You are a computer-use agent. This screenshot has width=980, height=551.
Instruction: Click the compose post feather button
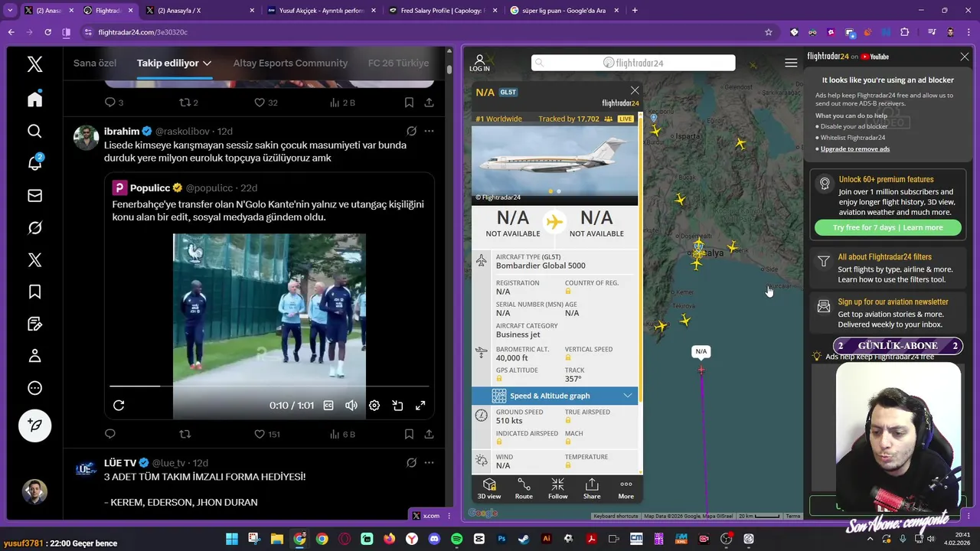click(34, 425)
